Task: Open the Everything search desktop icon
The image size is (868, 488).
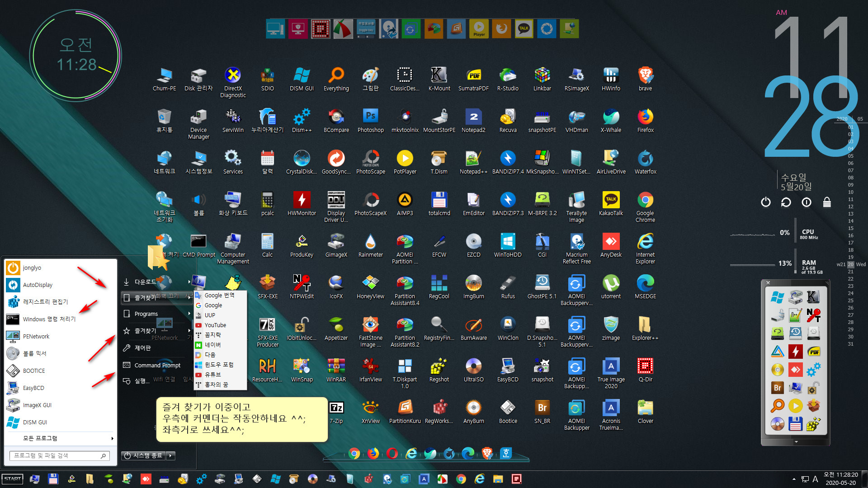Action: click(x=336, y=79)
